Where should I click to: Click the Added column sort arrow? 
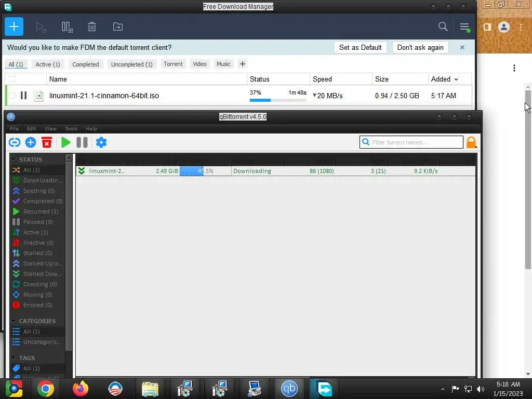[456, 79]
